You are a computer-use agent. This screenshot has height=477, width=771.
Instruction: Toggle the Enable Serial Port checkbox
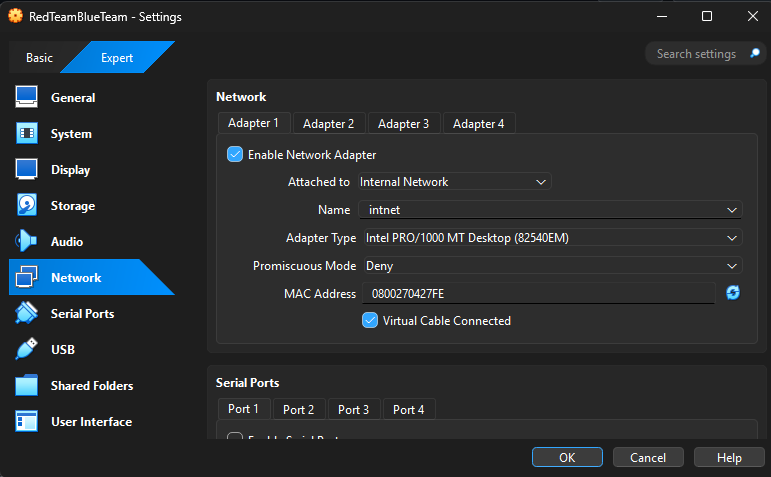point(235,436)
